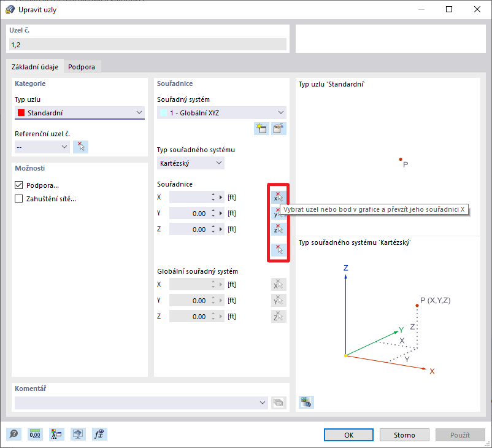The height and width of the screenshot is (448, 492).
Task: Switch to Základní údaje tab
Action: click(x=35, y=67)
